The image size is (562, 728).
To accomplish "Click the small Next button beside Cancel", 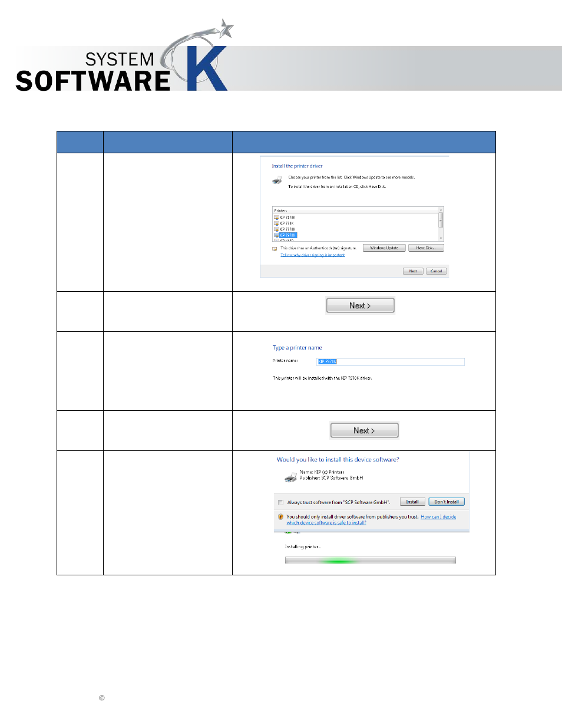I will 412,271.
